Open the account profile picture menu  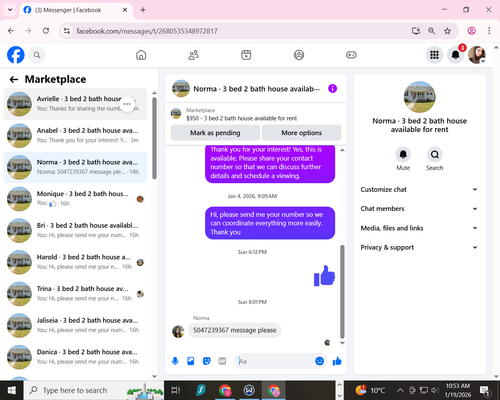tap(477, 55)
